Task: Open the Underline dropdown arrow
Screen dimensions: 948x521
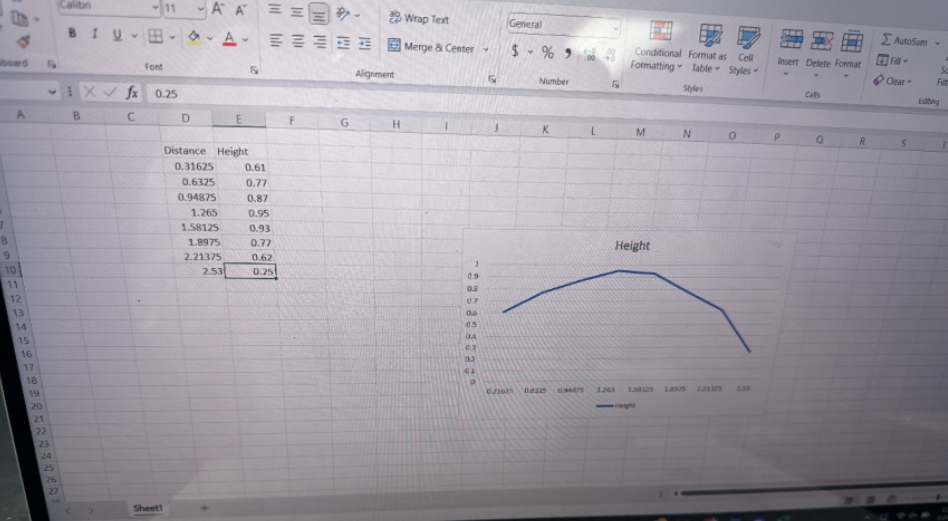Action: [x=133, y=37]
